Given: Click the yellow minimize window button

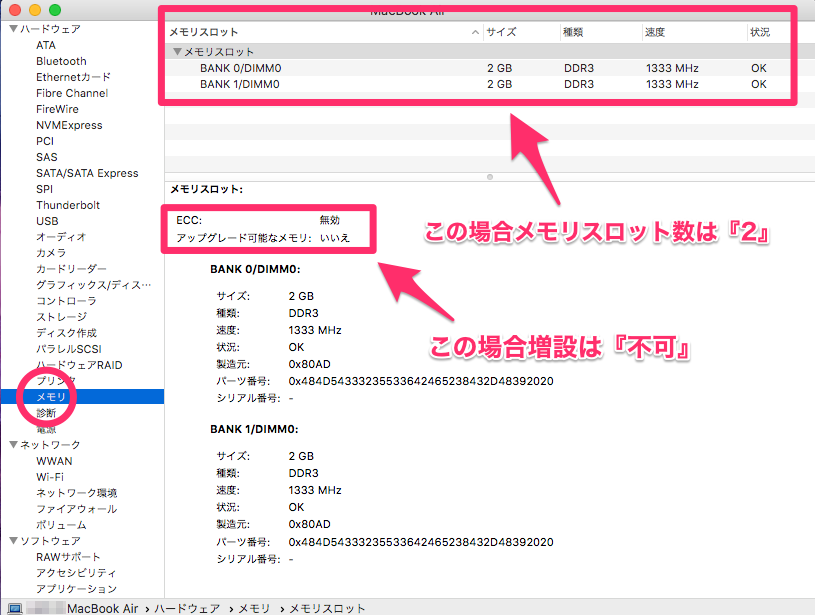Looking at the screenshot, I should pyautogui.click(x=35, y=10).
